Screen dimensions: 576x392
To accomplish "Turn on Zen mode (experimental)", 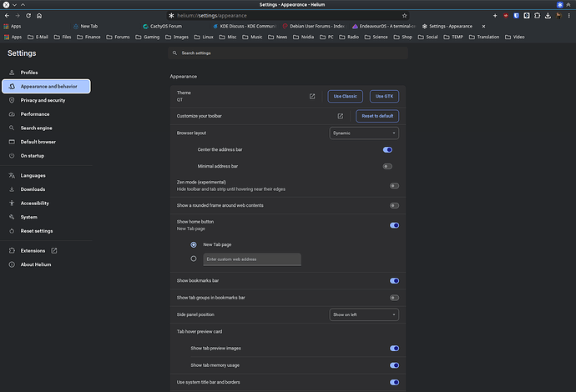I will point(394,186).
